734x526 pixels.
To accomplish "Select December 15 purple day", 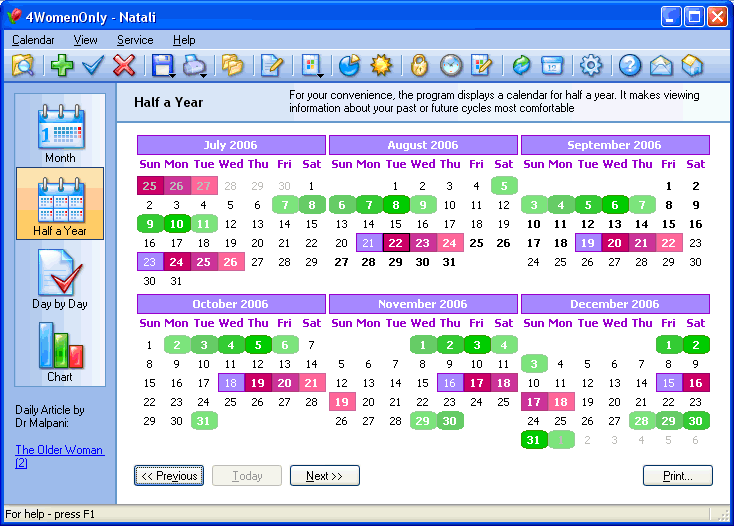I will coord(668,383).
